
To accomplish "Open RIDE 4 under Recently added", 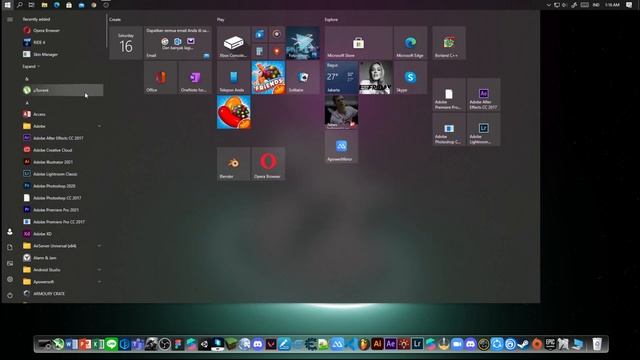I will point(62,42).
